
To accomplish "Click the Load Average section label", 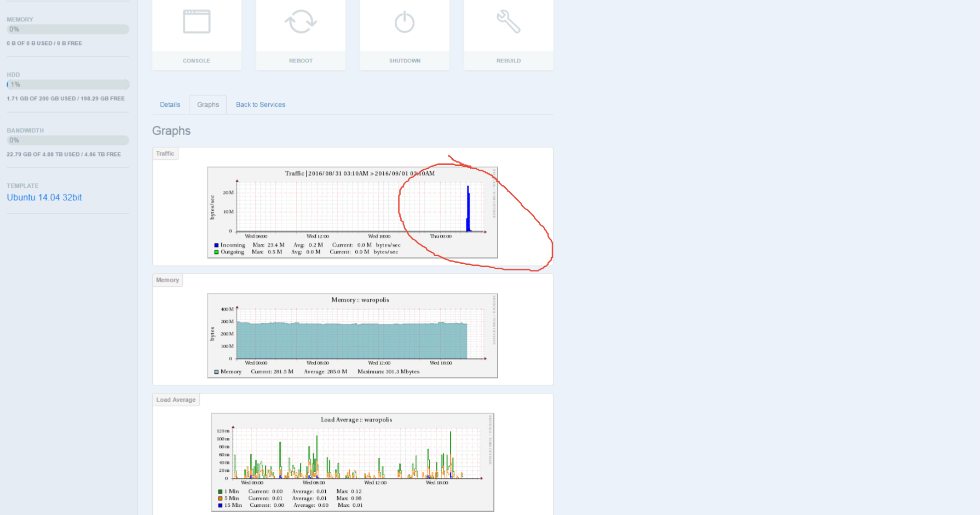I will click(x=176, y=400).
